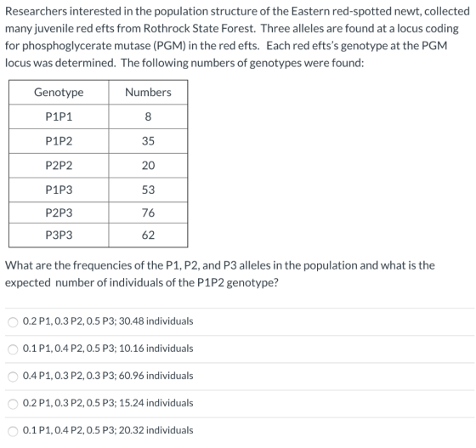Select the P2P3 genotype table cell

point(59,213)
